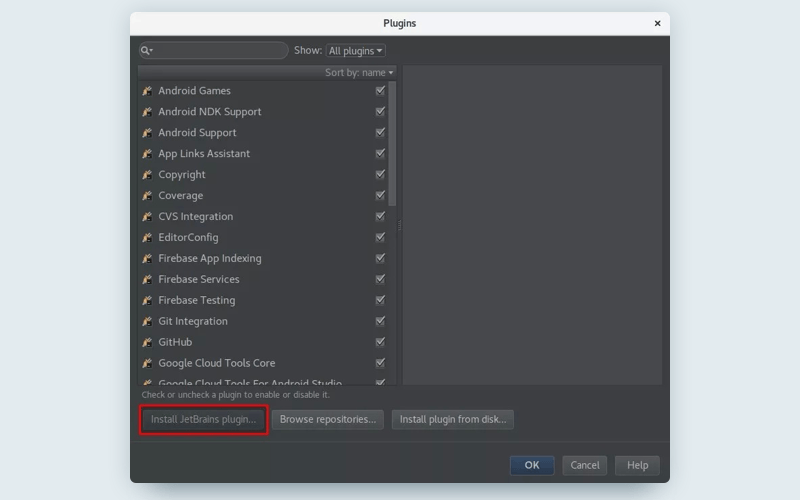Click the Cancel button
Viewport: 800px width, 500px height.
pyautogui.click(x=585, y=465)
